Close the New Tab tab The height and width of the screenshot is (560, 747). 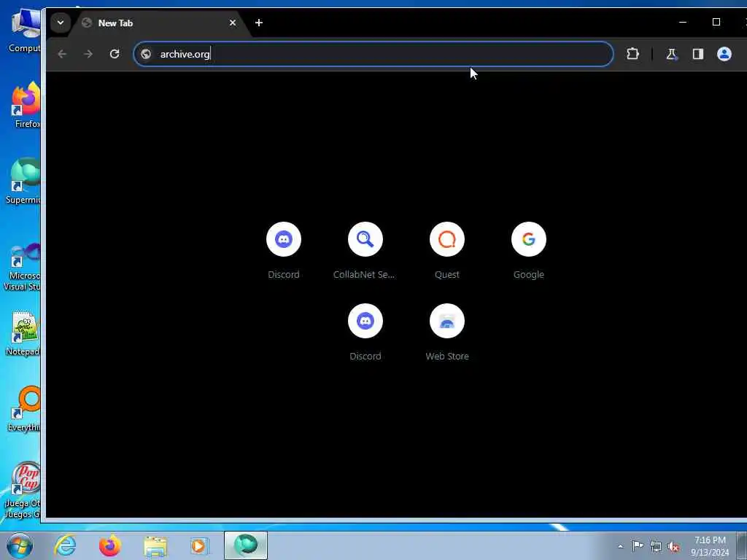pyautogui.click(x=233, y=23)
